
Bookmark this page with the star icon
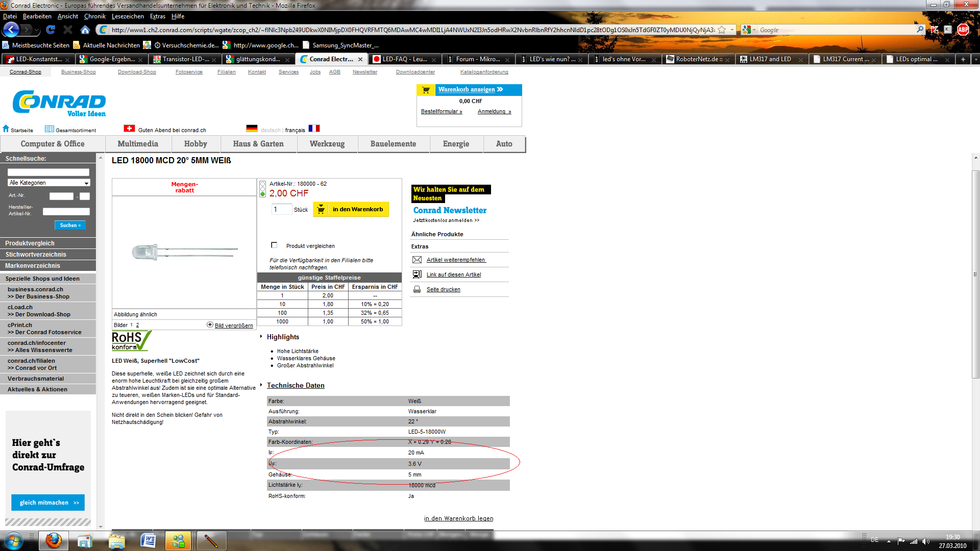point(722,30)
